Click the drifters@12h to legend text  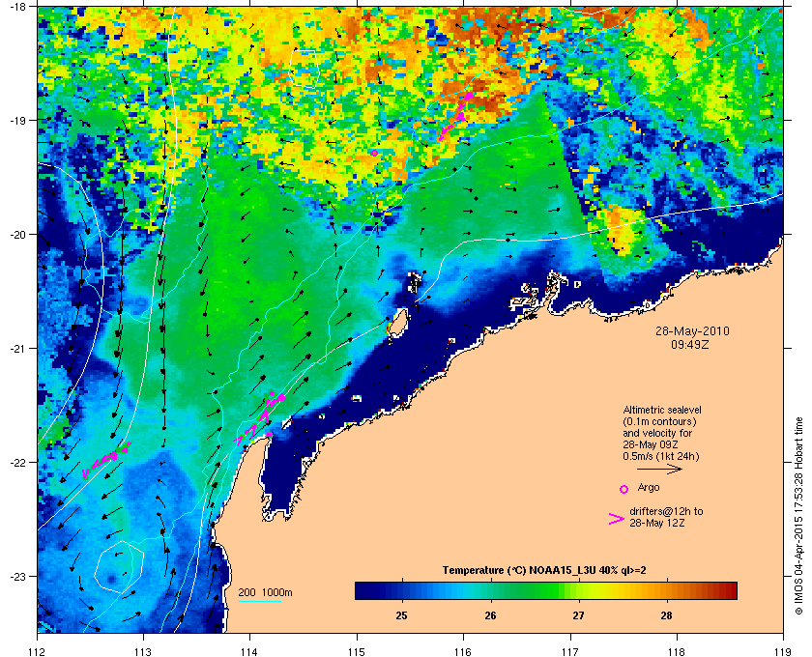point(666,511)
